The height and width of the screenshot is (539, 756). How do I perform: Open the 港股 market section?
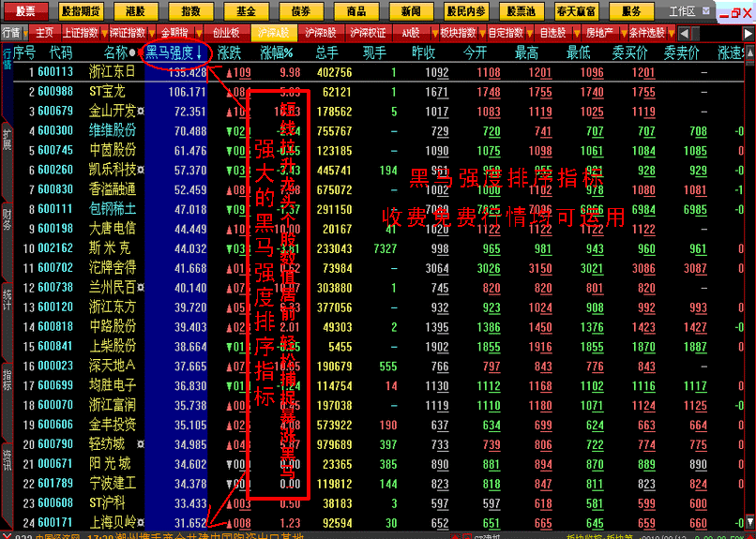pos(135,11)
